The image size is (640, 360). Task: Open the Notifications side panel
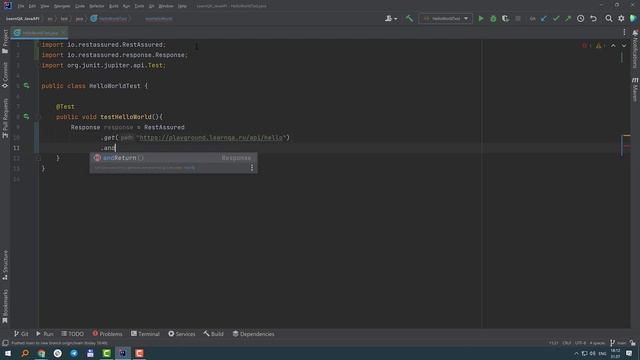[x=635, y=49]
